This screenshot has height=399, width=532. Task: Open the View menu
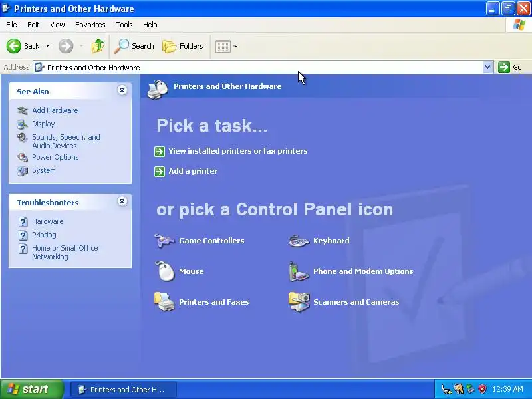click(x=57, y=25)
